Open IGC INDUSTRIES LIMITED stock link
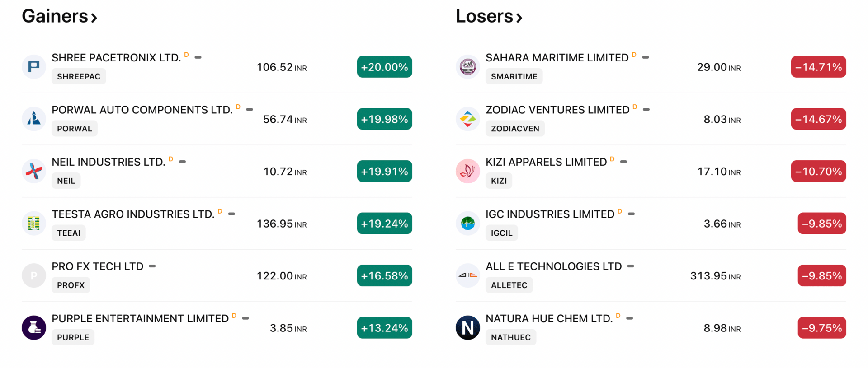The height and width of the screenshot is (368, 868). (550, 214)
